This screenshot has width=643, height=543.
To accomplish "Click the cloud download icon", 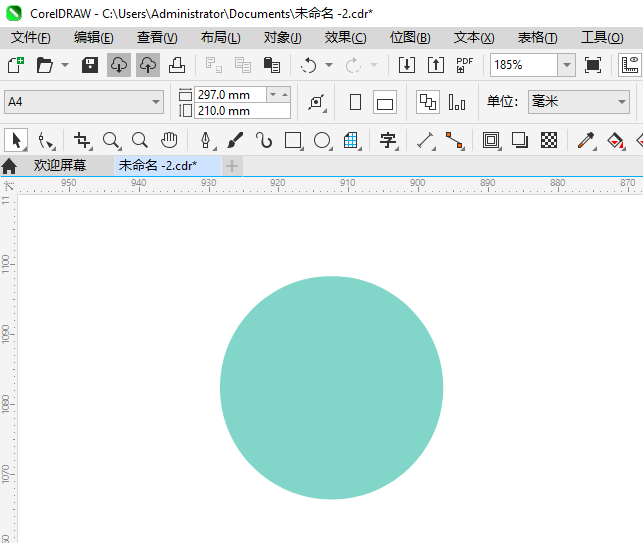I will 119,65.
